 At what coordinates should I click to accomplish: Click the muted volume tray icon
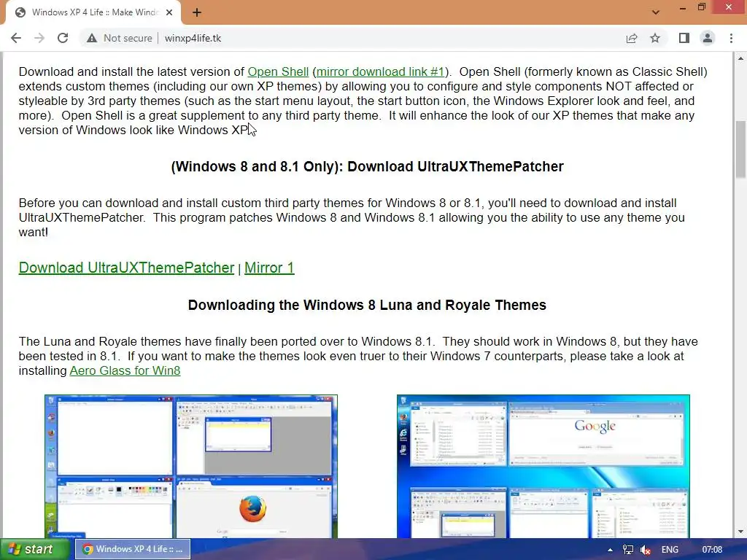(x=646, y=550)
